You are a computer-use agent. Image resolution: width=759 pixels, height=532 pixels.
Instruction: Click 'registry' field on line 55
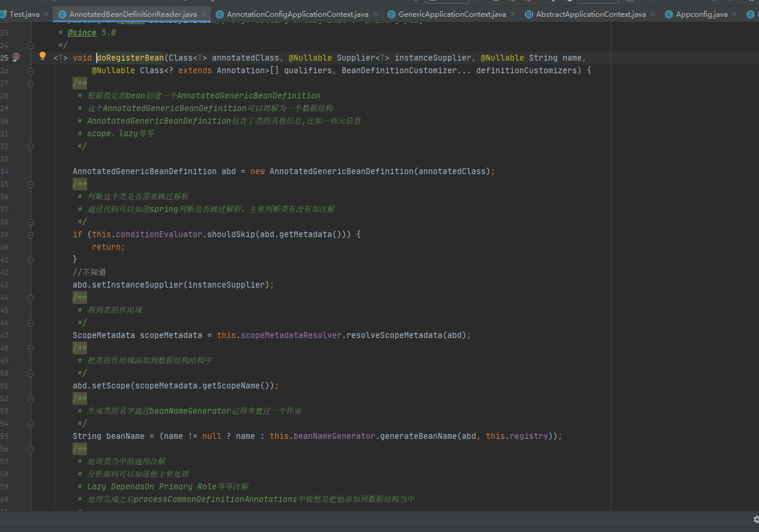click(x=529, y=436)
